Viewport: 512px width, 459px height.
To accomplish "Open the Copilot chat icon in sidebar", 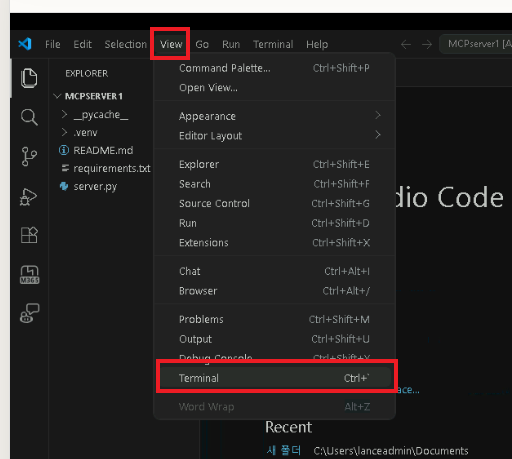I will click(x=30, y=313).
